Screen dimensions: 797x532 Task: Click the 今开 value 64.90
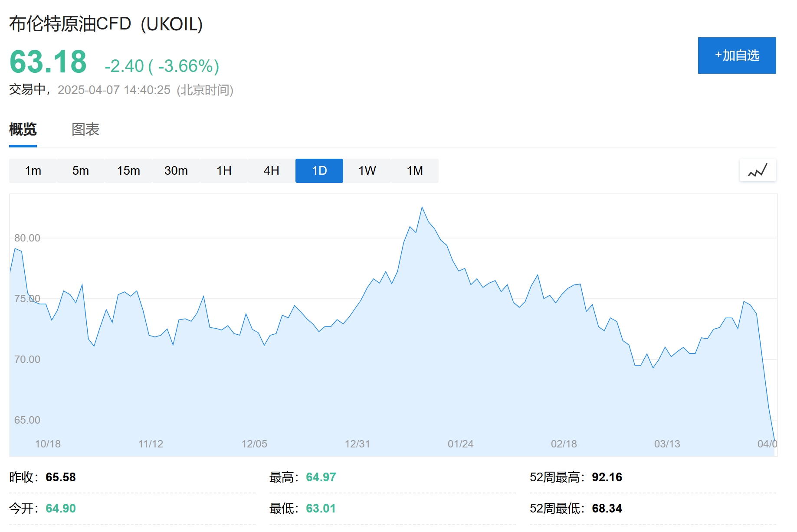[61, 508]
